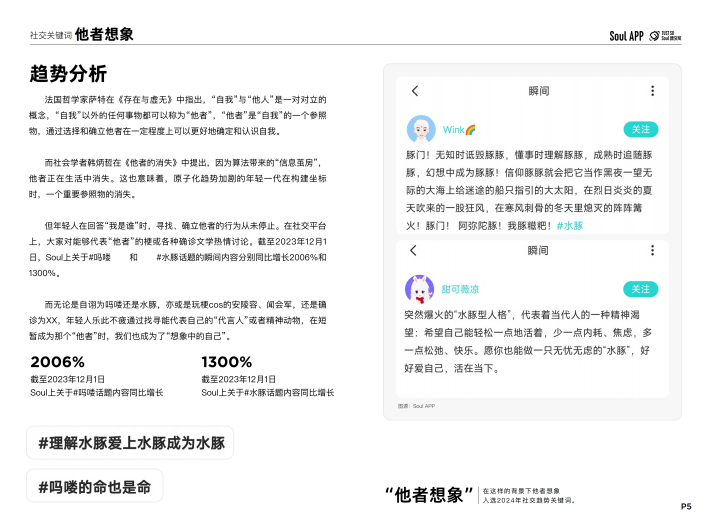Click the #吗喽的命也是命 tag
Viewport: 710px width, 532px height.
[94, 486]
